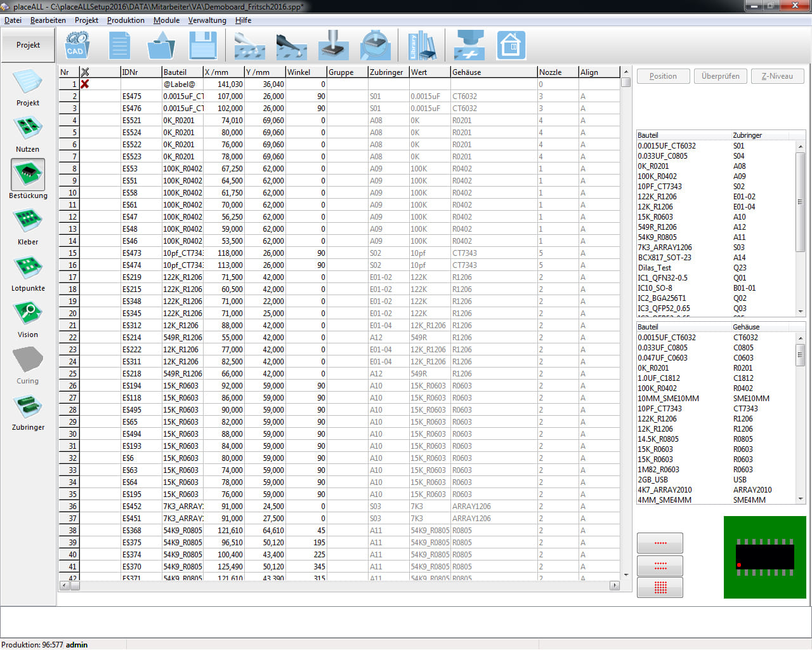Click the Gehäuse column header in main table
Image resolution: width=812 pixels, height=650 pixels.
coord(494,72)
